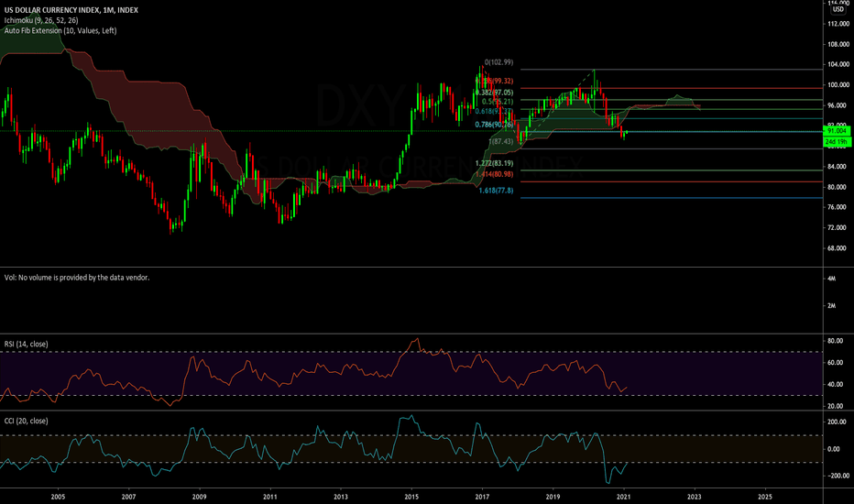
Task: Click the Vol no volume provided message
Action: click(77, 278)
